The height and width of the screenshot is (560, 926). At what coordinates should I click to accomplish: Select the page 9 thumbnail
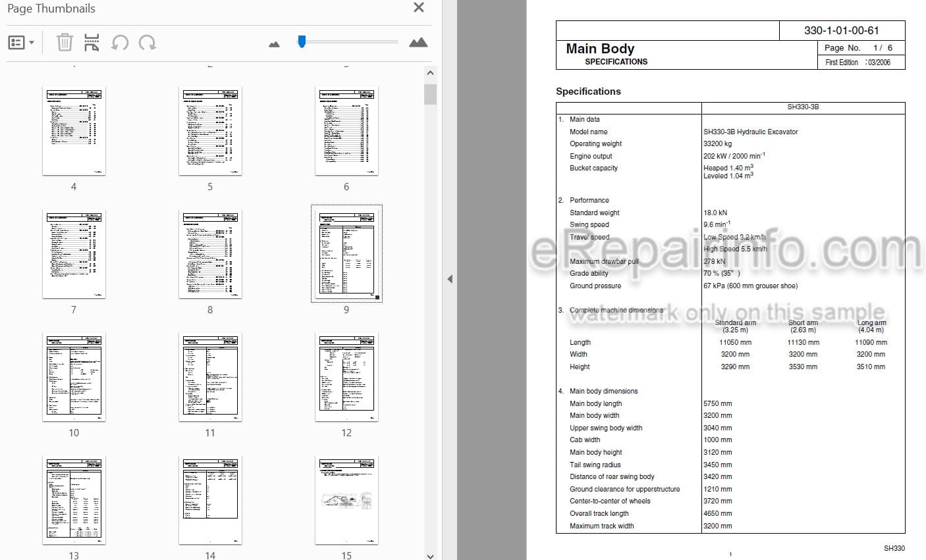point(346,254)
